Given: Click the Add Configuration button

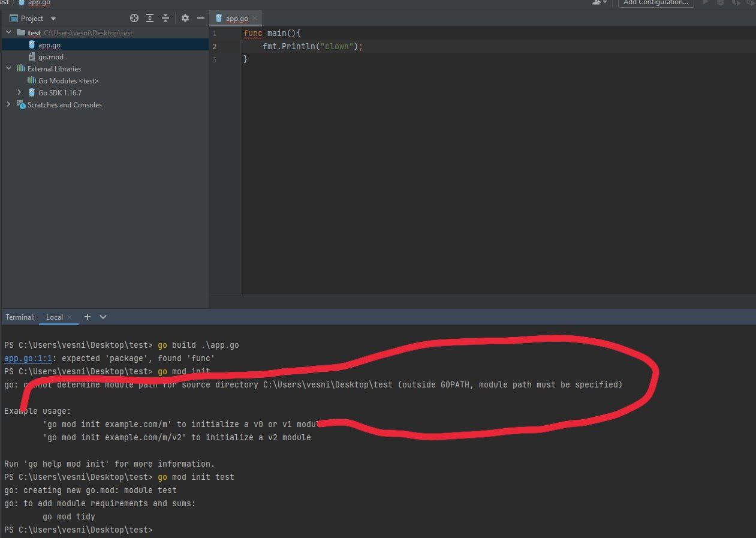Looking at the screenshot, I should [x=656, y=2].
